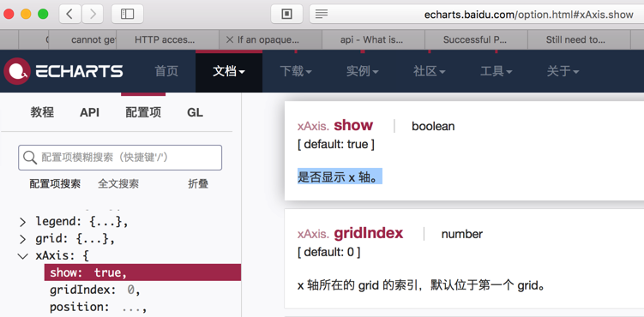Click the 'legend: {...},' tree label
644x317 pixels.
[x=81, y=222]
